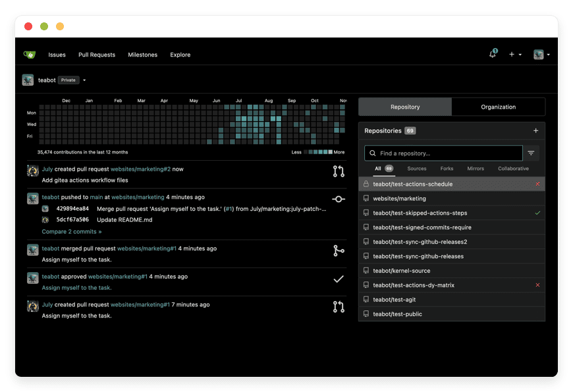Screen dimensions: 573x392
Task: Open teabot/test-skipped-actions-steps repository
Action: [x=420, y=213]
